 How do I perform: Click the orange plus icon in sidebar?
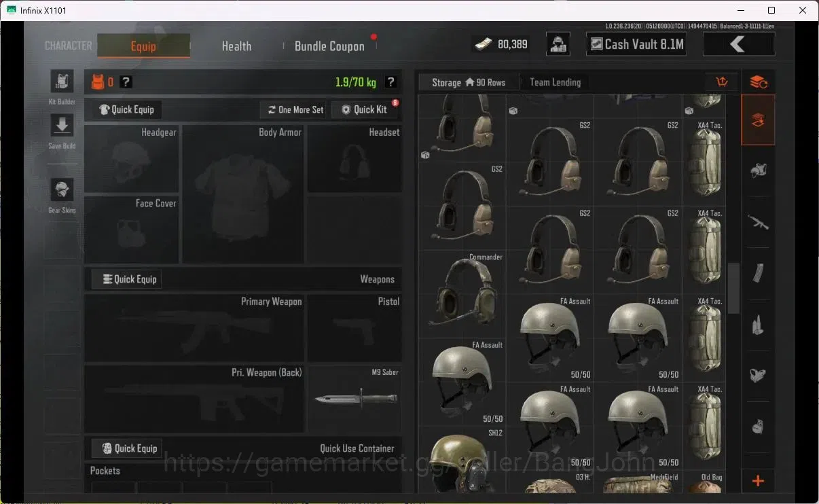click(759, 482)
